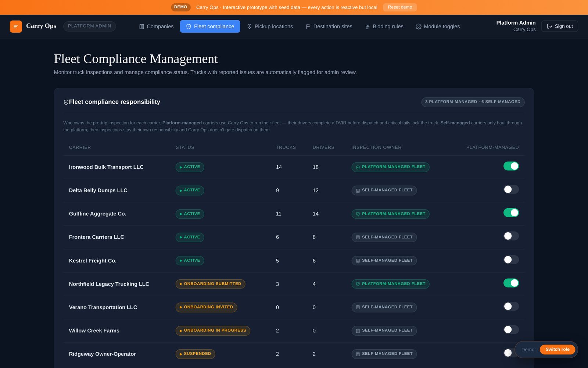This screenshot has width=588, height=368.
Task: Enable the Verano Transportation LLC platform-managed toggle
Action: click(x=511, y=306)
